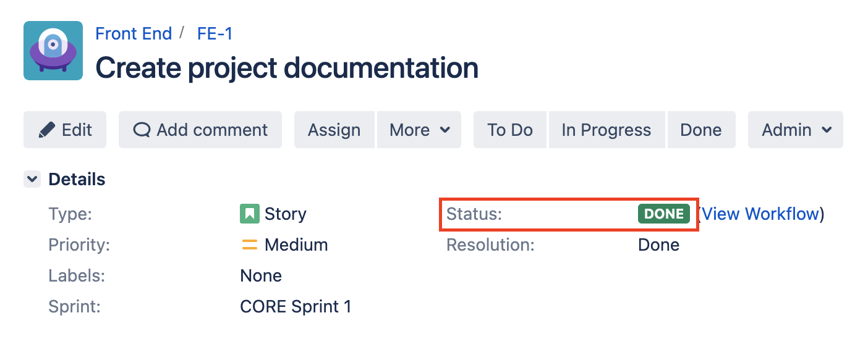
Task: Collapse the Details section chevron
Action: click(x=32, y=180)
